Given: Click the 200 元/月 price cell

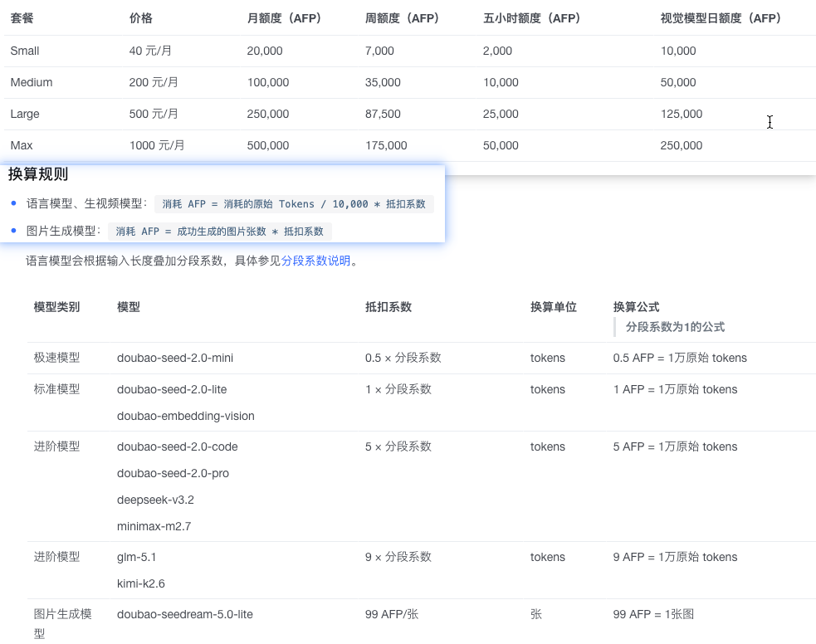Looking at the screenshot, I should (x=154, y=82).
